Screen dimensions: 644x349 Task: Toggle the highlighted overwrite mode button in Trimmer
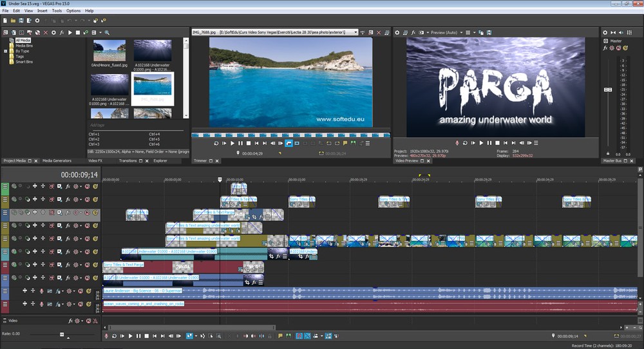coord(289,144)
